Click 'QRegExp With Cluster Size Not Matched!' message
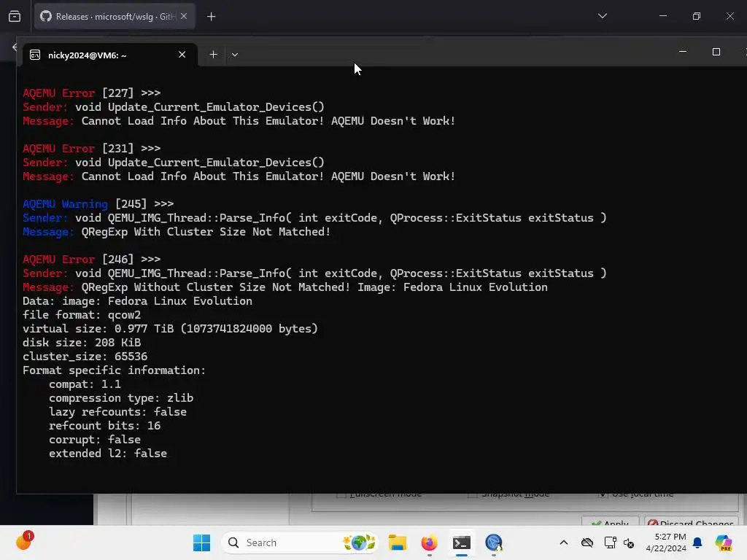747x560 pixels. (x=206, y=232)
